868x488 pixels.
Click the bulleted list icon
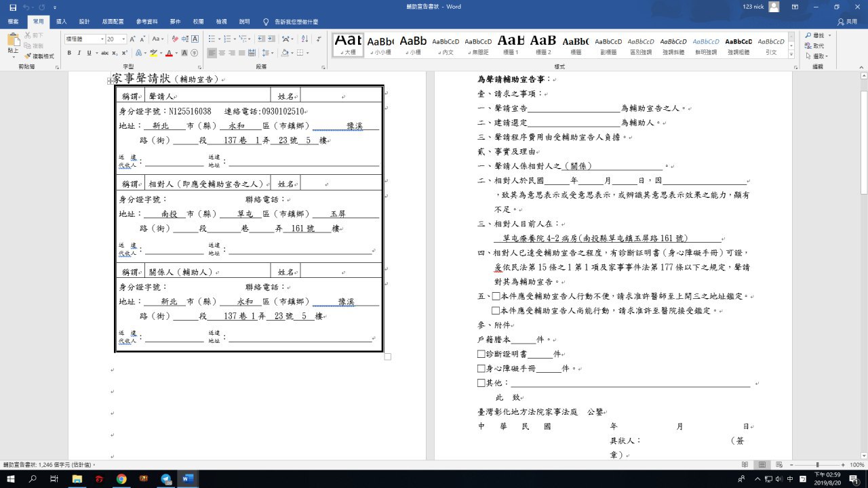pyautogui.click(x=212, y=39)
